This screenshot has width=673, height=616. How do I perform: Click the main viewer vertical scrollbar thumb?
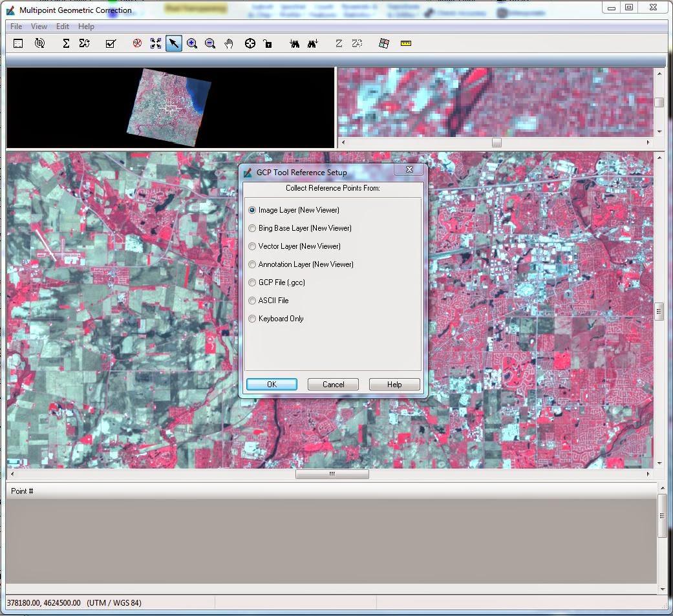pos(659,311)
